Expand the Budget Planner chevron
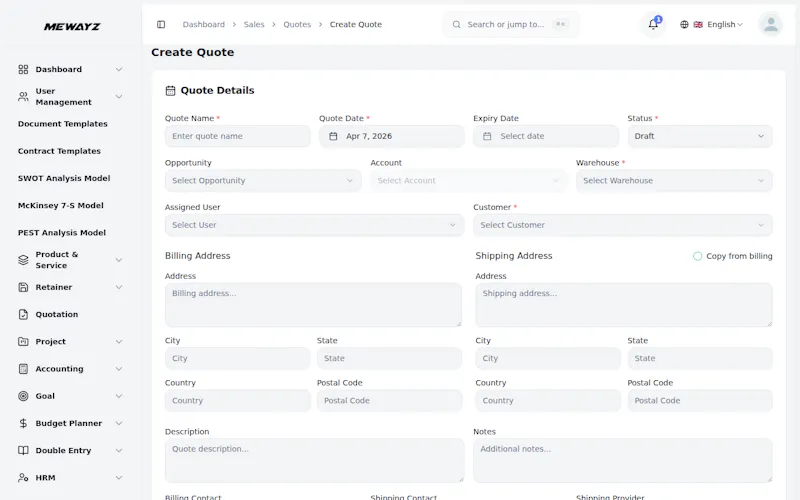 pos(119,423)
